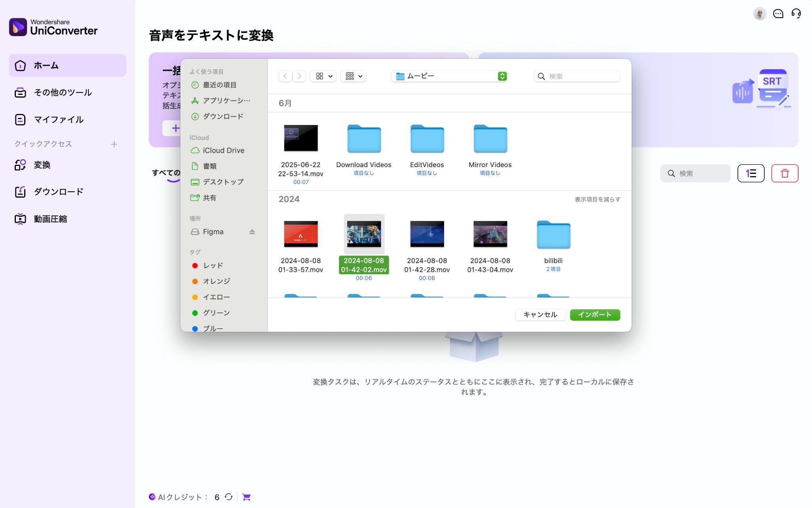Expand the grouping options dropdown
Image resolution: width=812 pixels, height=508 pixels.
353,76
